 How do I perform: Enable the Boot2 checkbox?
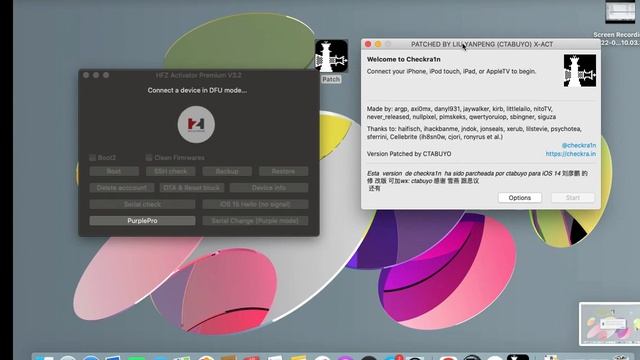93,158
